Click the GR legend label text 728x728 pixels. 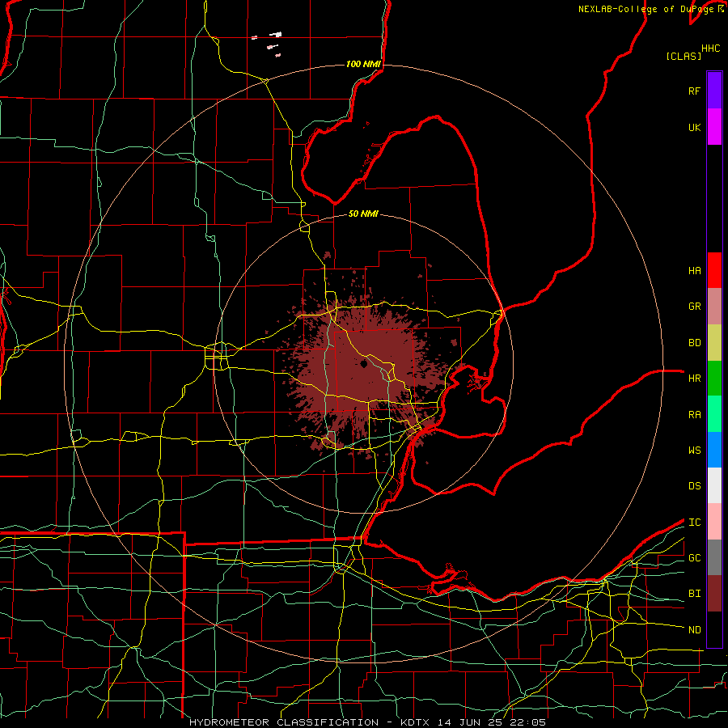point(695,307)
